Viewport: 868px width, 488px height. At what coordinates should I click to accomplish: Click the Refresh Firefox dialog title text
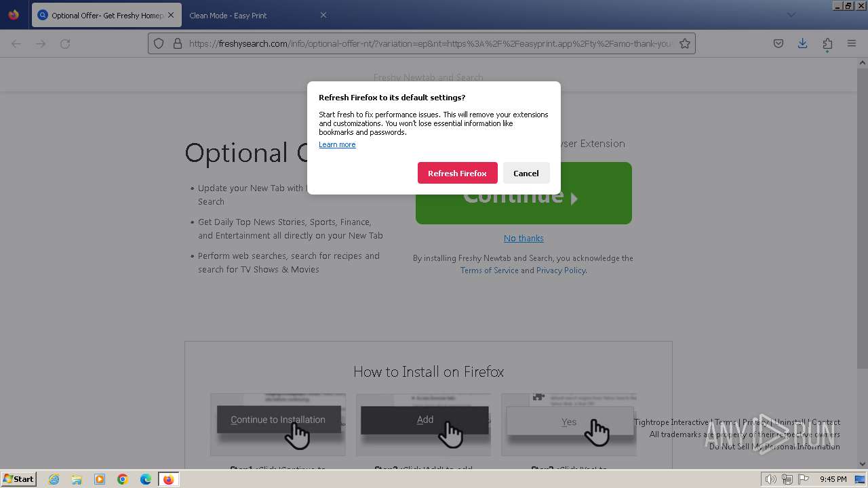pyautogui.click(x=392, y=98)
